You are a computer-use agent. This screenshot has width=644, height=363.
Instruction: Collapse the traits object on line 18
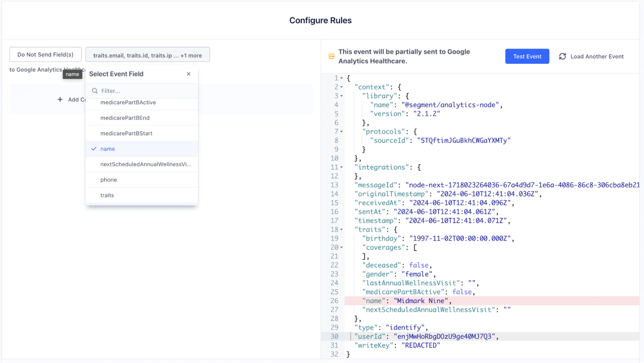(x=341, y=230)
